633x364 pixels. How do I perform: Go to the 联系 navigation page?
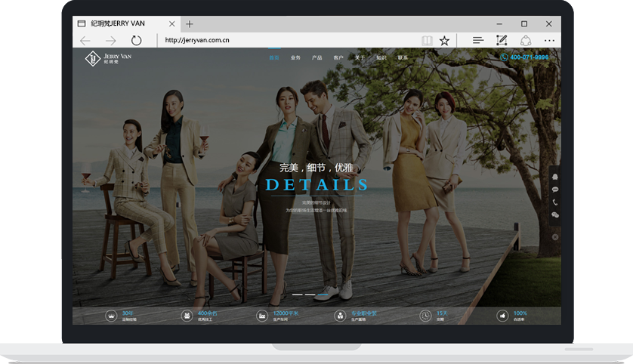point(403,57)
